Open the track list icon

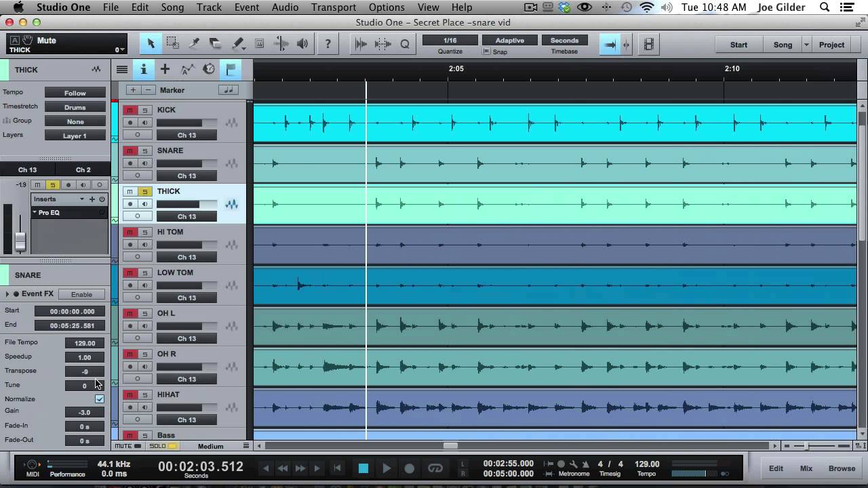pos(121,69)
